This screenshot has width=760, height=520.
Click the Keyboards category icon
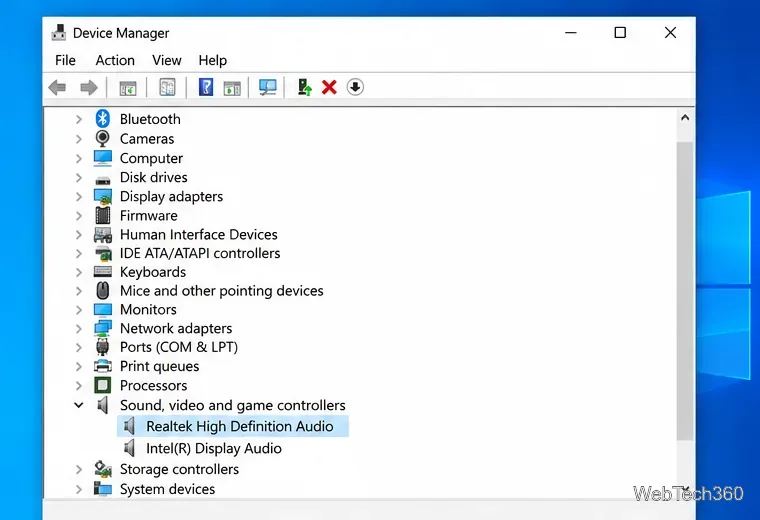103,272
